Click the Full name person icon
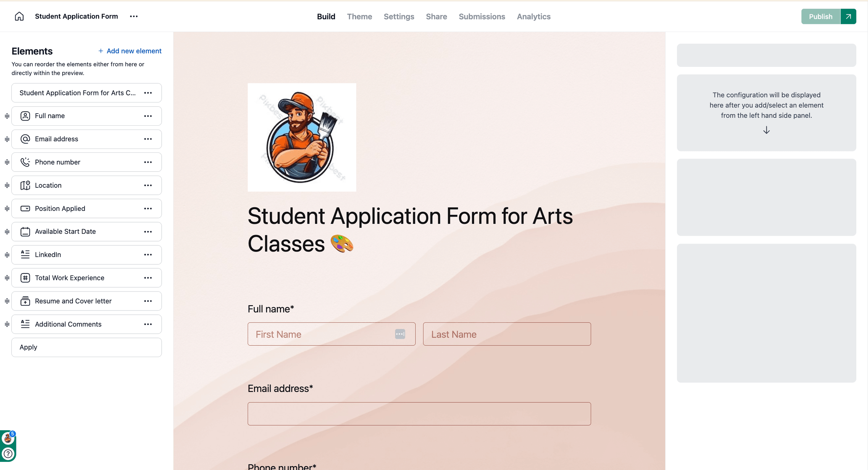This screenshot has height=470, width=868. click(x=25, y=116)
